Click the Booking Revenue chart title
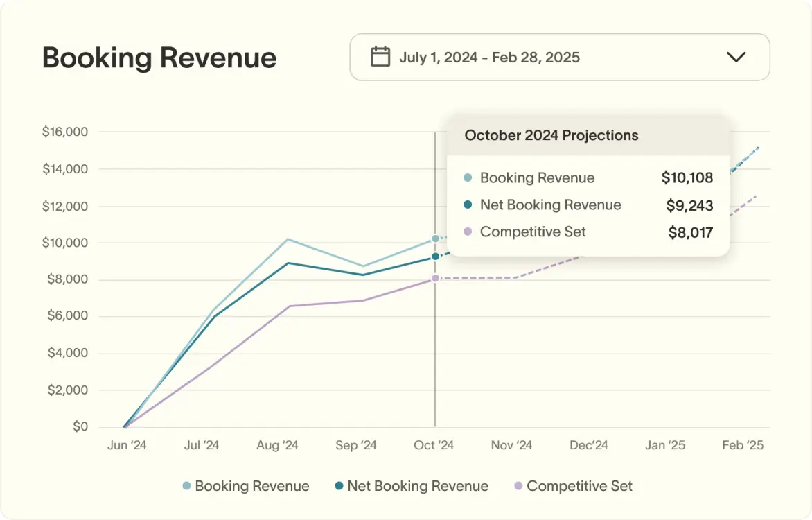 159,58
